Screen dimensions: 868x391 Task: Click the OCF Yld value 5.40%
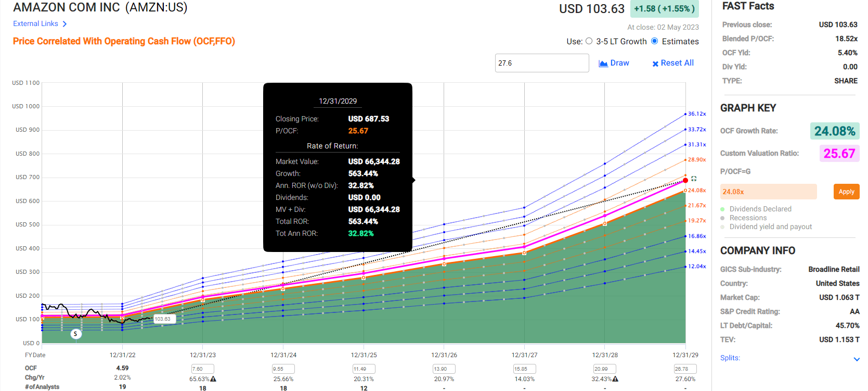click(x=848, y=53)
